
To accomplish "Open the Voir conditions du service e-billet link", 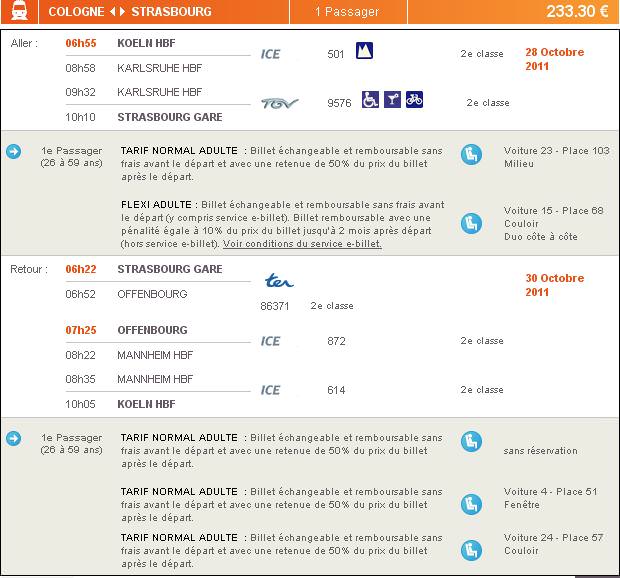I will 302,244.
